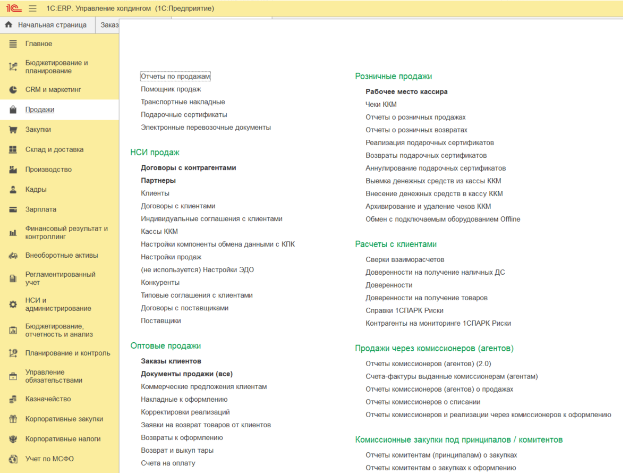624x473 pixels.
Task: Open the Продажи section label
Action: (x=40, y=110)
